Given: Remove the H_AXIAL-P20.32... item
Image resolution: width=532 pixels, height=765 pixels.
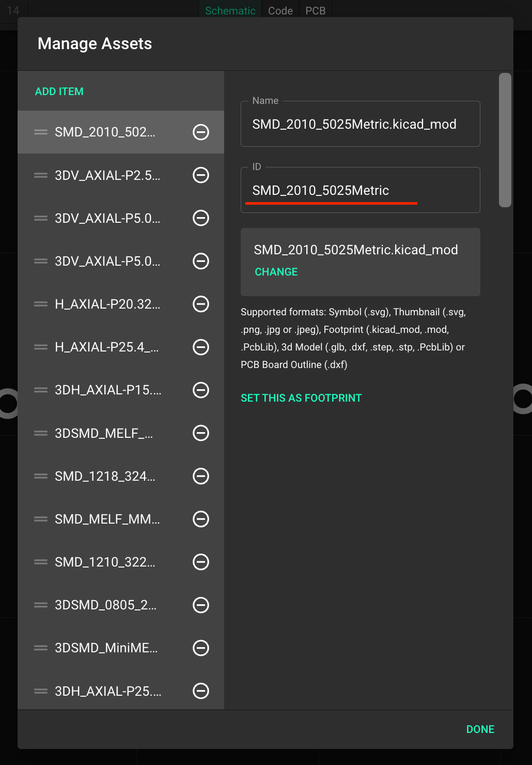Looking at the screenshot, I should 201,304.
